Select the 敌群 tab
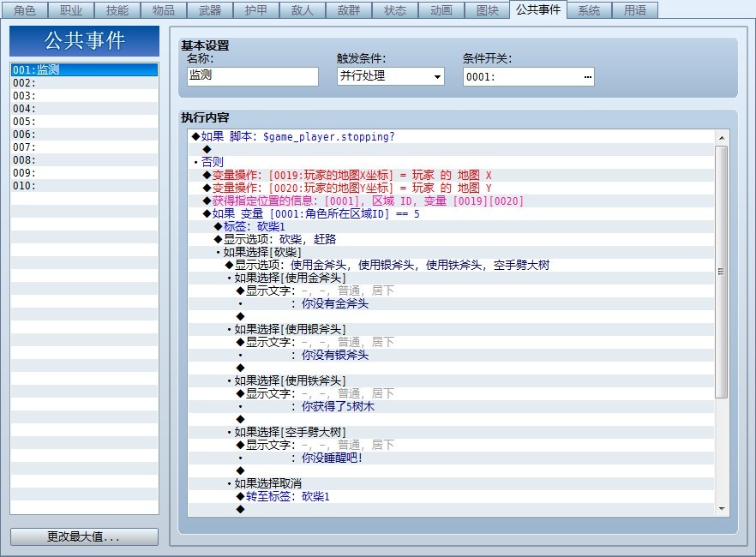Screen dimensions: 756x557 click(x=349, y=10)
